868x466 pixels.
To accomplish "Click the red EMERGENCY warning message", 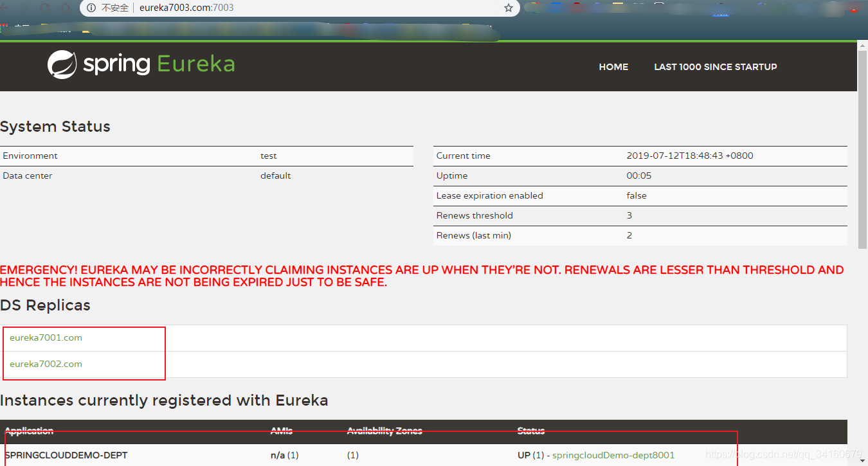I will pyautogui.click(x=422, y=276).
